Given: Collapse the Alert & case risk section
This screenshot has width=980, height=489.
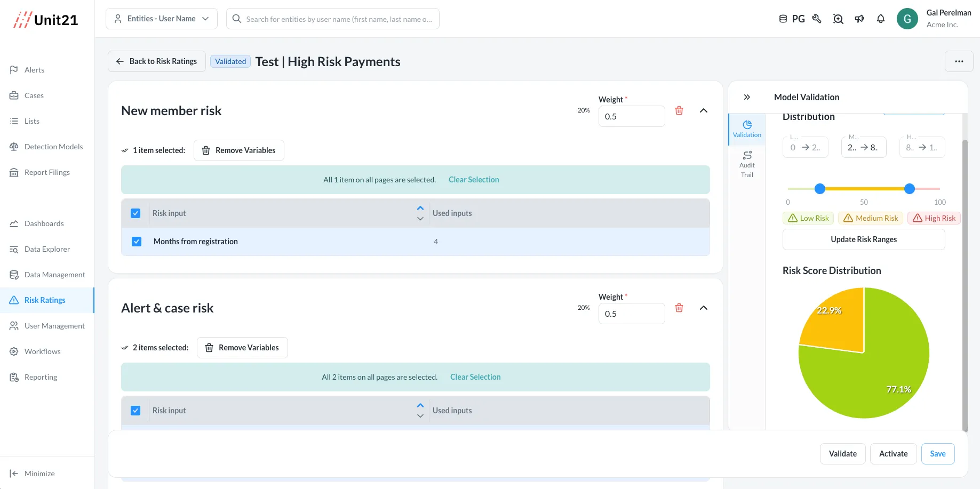Looking at the screenshot, I should (704, 308).
